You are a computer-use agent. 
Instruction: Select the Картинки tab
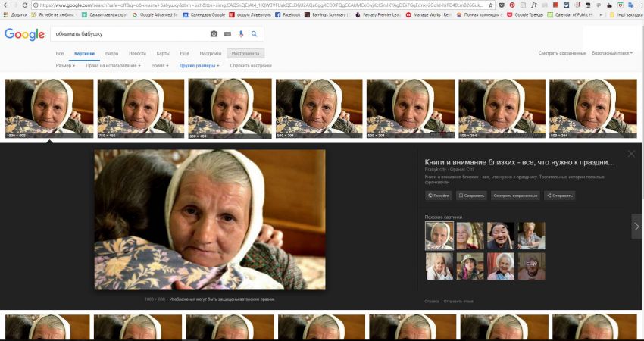coord(85,53)
